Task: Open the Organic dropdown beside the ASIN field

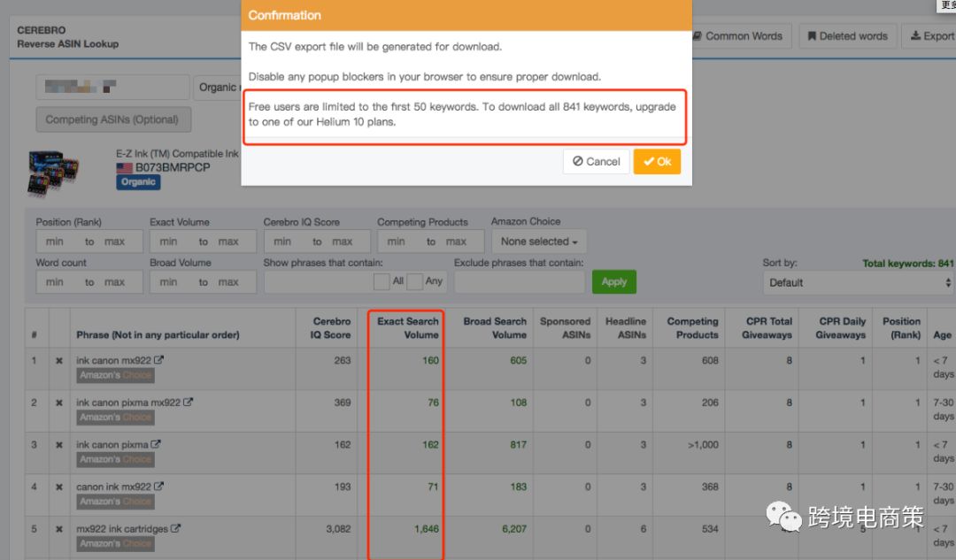Action: (217, 87)
